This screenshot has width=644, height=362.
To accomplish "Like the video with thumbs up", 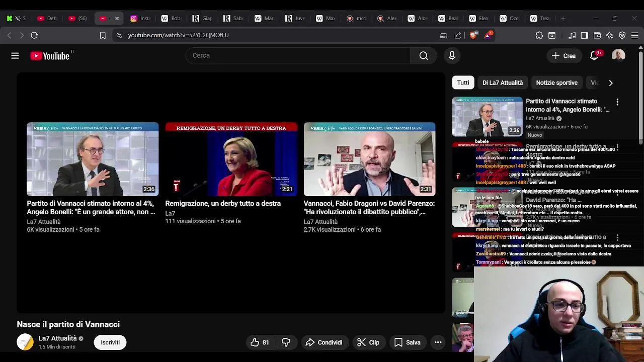I will pos(260,342).
